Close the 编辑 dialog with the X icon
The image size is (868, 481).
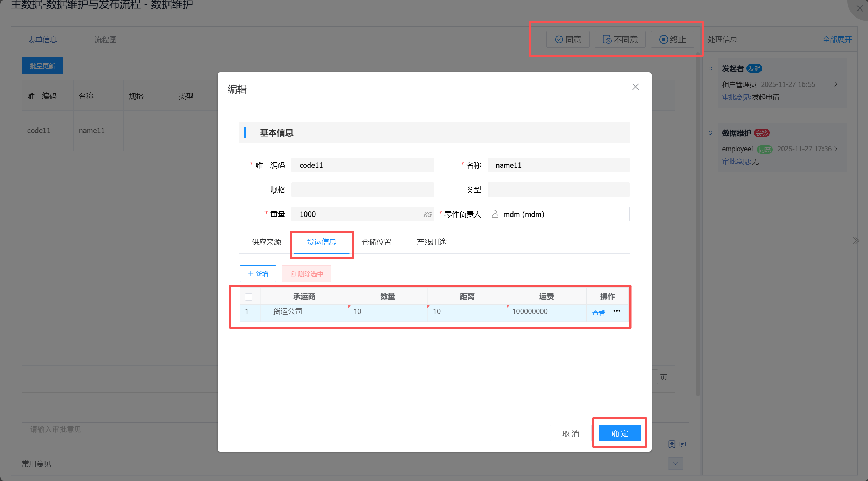click(635, 87)
